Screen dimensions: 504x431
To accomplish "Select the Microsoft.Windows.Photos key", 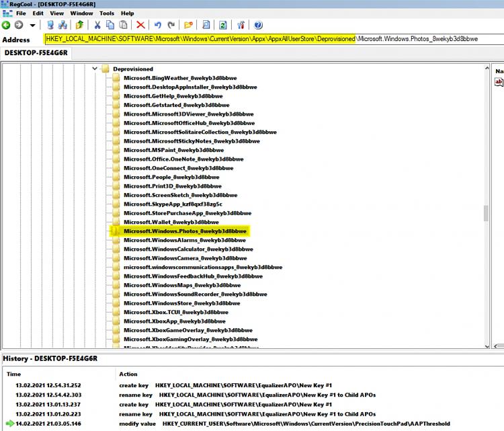I will (x=185, y=231).
